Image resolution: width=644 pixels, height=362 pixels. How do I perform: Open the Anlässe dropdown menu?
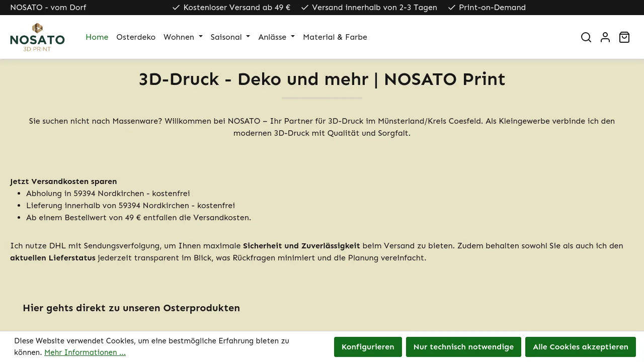276,37
